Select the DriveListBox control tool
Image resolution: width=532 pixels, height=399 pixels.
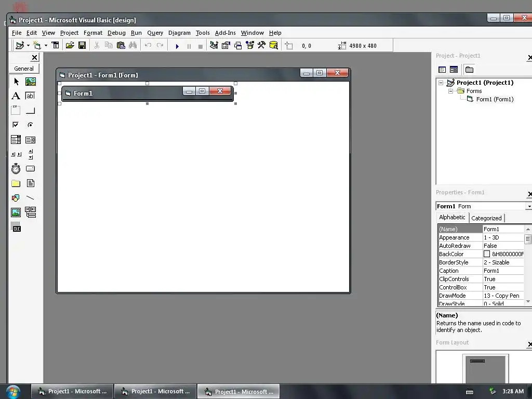pyautogui.click(x=31, y=169)
